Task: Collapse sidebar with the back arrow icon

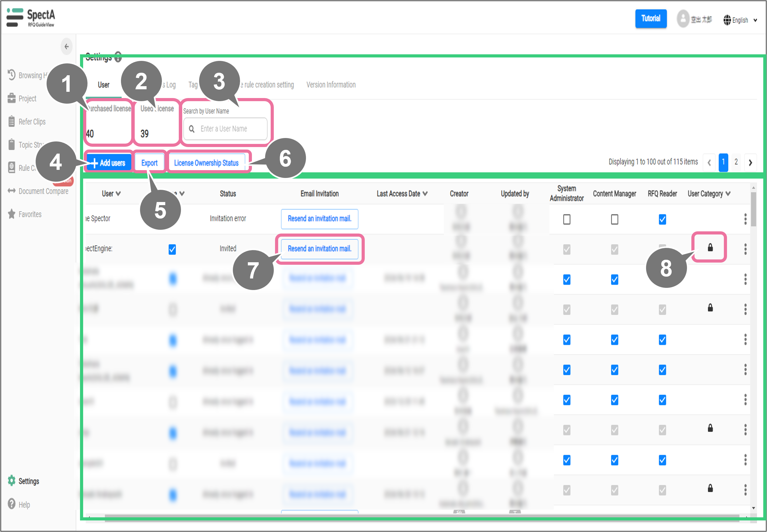Action: tap(66, 47)
